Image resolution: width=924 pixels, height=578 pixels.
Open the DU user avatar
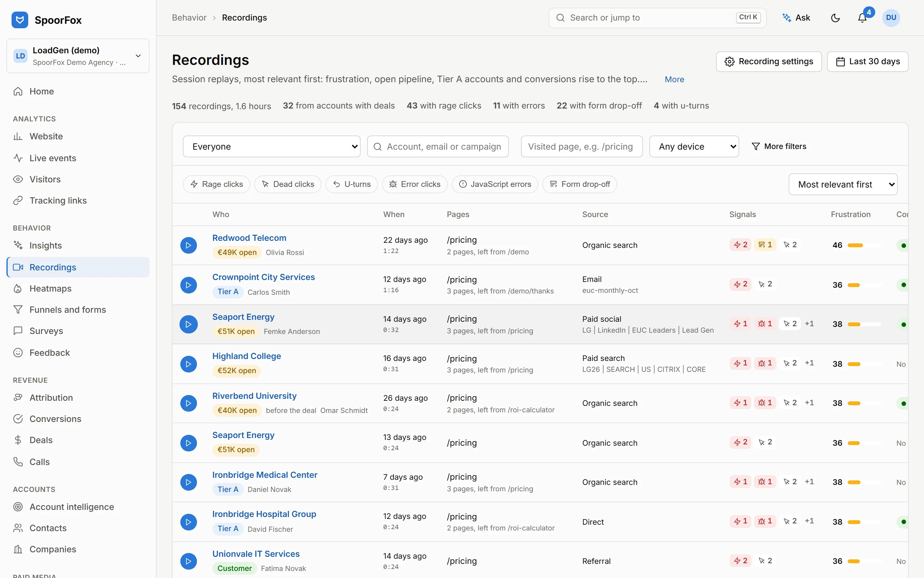coord(891,18)
